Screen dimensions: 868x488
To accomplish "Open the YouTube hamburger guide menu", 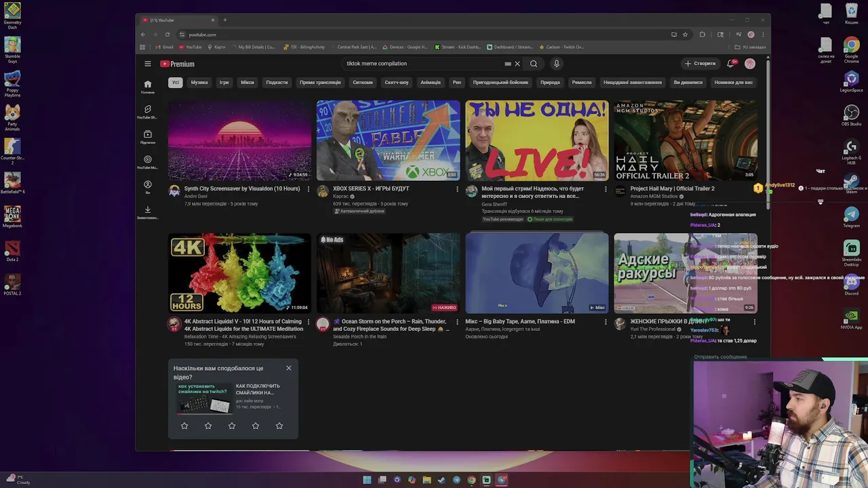I will tap(147, 64).
